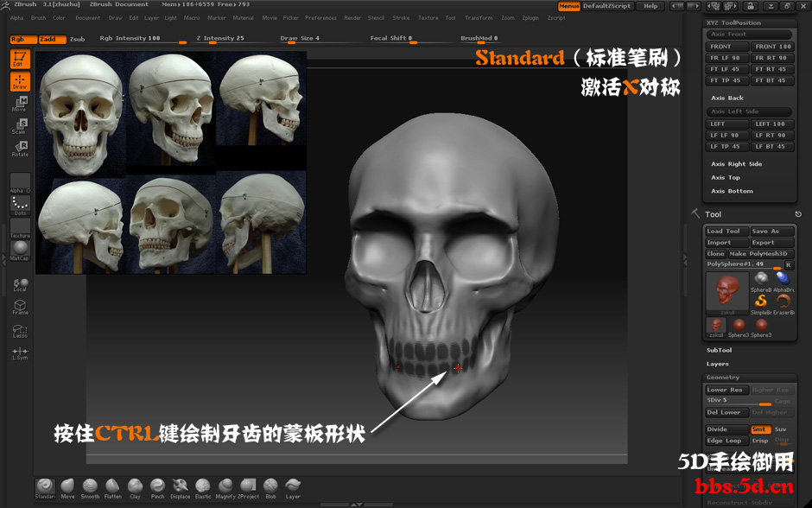Click the Load Tool button
The image size is (812, 508).
(x=726, y=232)
